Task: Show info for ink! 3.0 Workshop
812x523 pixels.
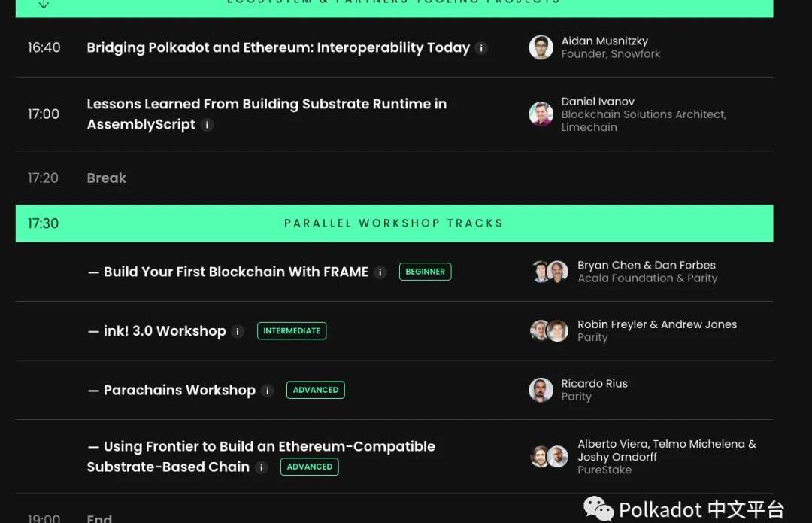Action: 238,331
